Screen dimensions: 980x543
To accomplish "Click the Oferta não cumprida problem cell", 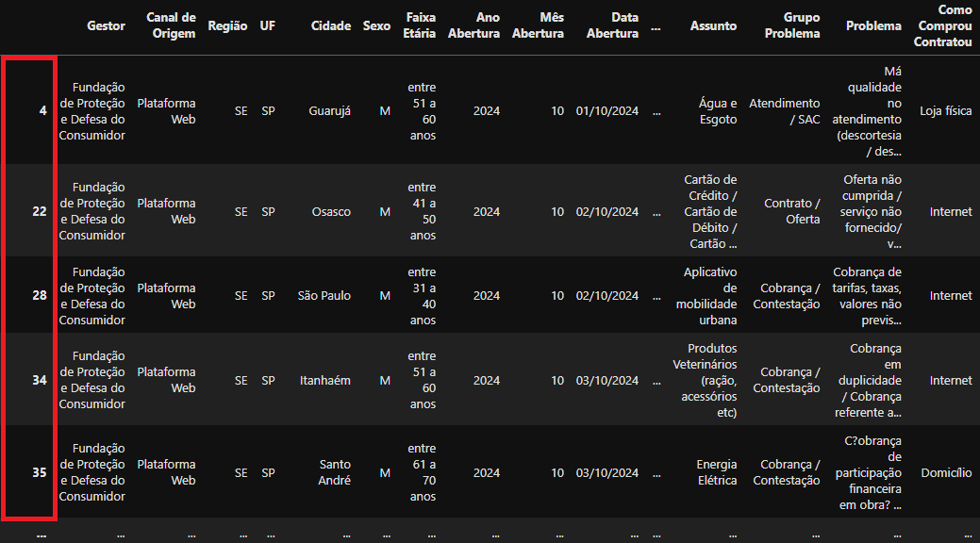I will [872, 211].
